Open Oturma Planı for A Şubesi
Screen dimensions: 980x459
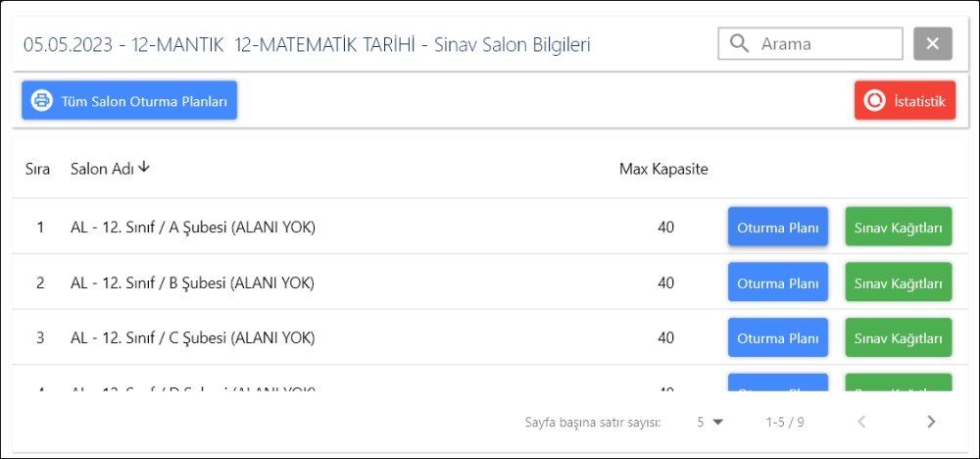(x=777, y=228)
